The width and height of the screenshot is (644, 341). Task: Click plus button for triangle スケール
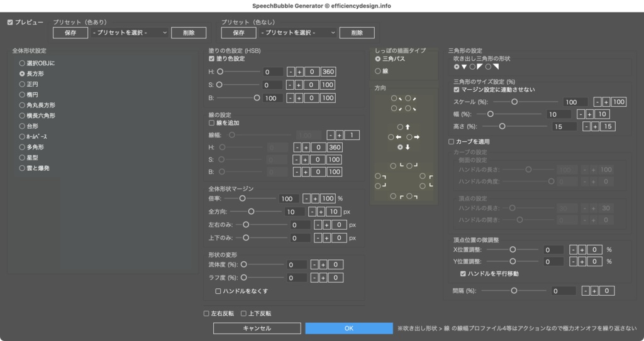click(606, 102)
